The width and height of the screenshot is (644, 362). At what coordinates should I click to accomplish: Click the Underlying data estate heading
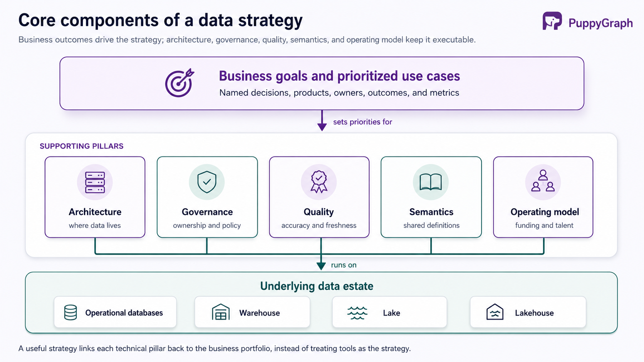point(317,286)
